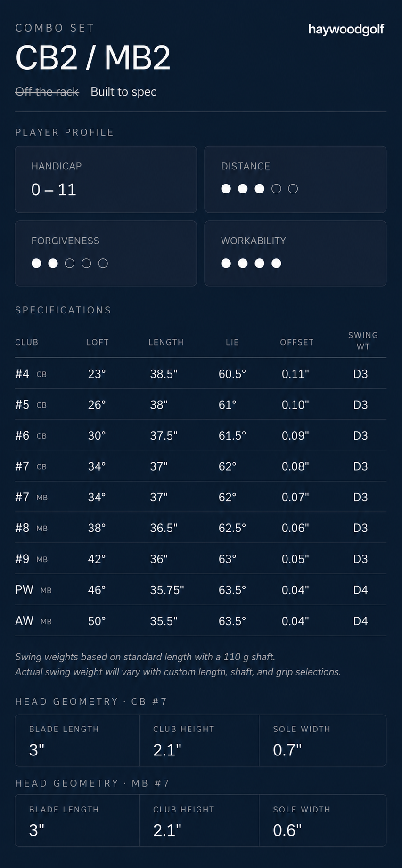The width and height of the screenshot is (402, 868).
Task: Select the #4 CB club row
Action: [201, 373]
